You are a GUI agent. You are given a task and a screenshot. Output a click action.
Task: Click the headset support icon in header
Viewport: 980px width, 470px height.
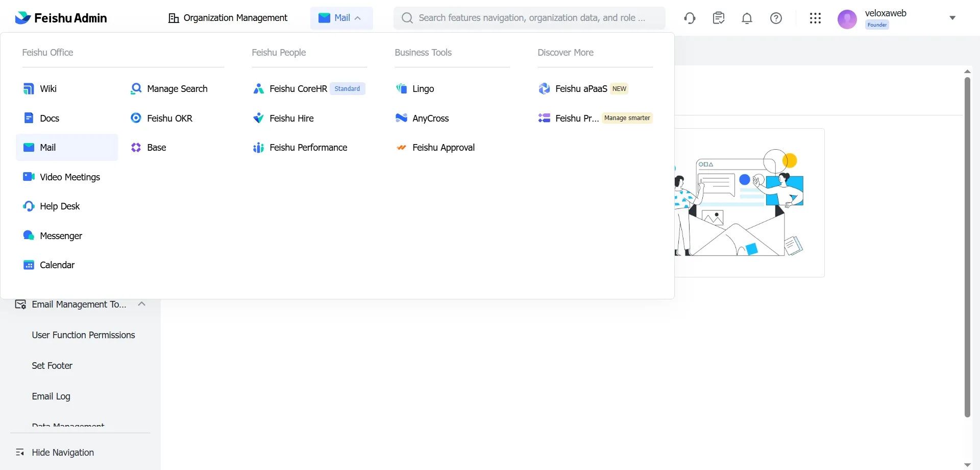[690, 18]
